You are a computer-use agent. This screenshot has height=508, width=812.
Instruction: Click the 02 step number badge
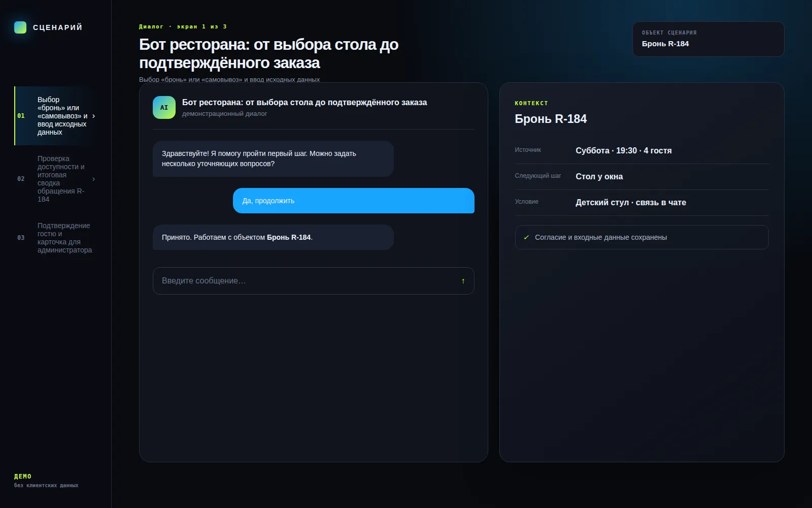pyautogui.click(x=21, y=179)
